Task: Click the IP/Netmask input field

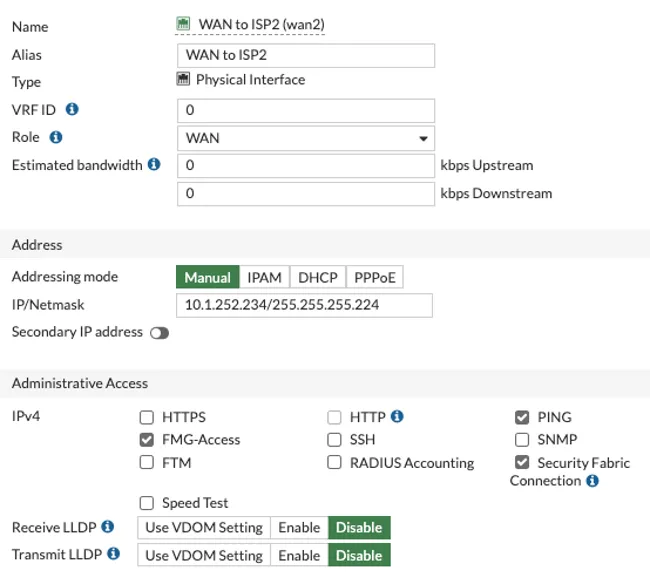Action: click(x=304, y=305)
